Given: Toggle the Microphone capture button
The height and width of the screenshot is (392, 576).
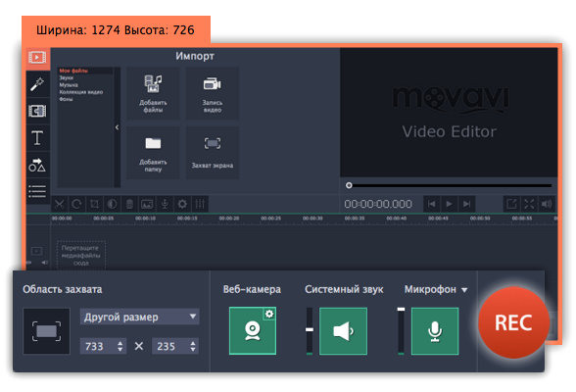Looking at the screenshot, I should pyautogui.click(x=435, y=331).
